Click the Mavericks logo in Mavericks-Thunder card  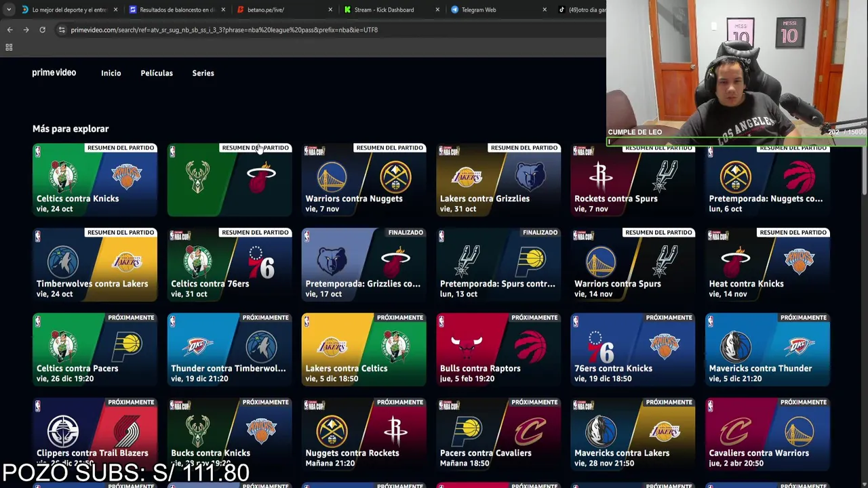click(735, 347)
